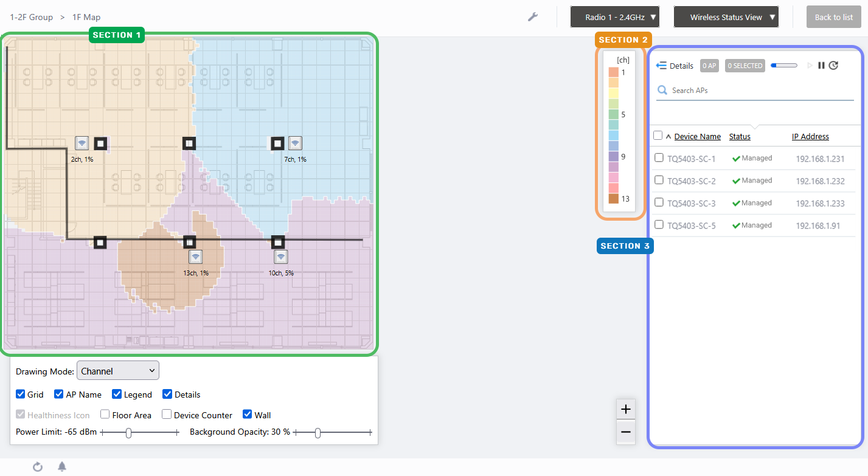Select the 2ch access point icon
This screenshot has width=868, height=476.
[82, 143]
